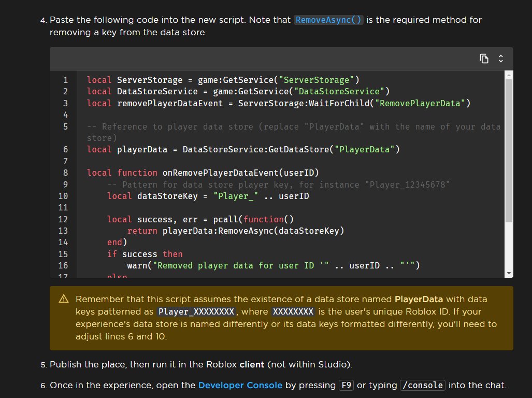Click line number 1 in the gutter
532x398 pixels.
65,80
